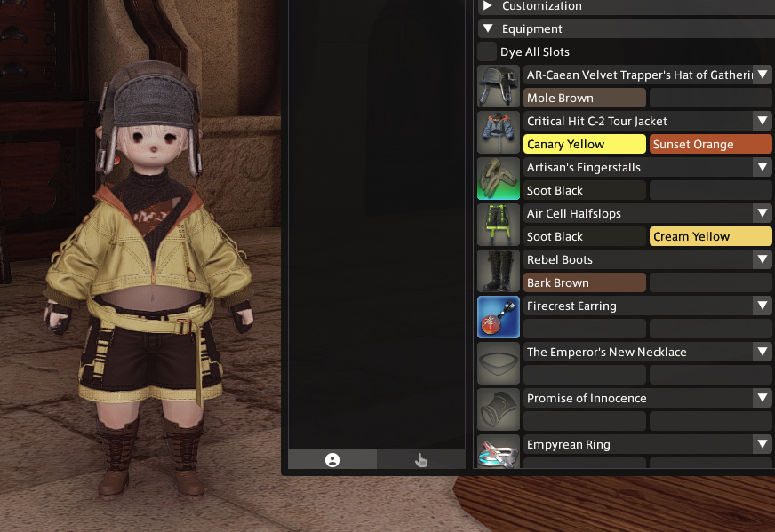Screen dimensions: 775x532
Task: Click the Promise of Innocence second dye slot
Action: tap(711, 421)
